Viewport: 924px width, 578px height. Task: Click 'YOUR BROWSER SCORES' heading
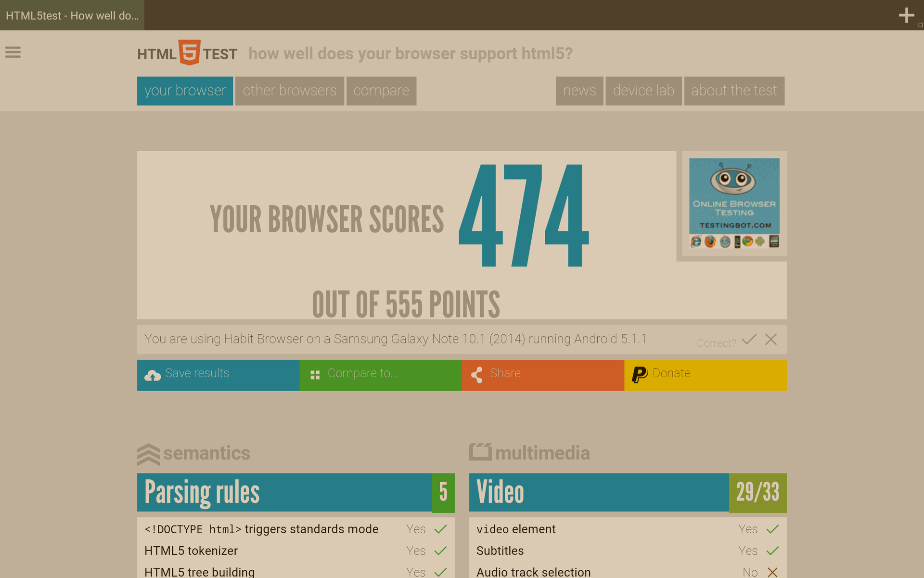click(x=327, y=220)
